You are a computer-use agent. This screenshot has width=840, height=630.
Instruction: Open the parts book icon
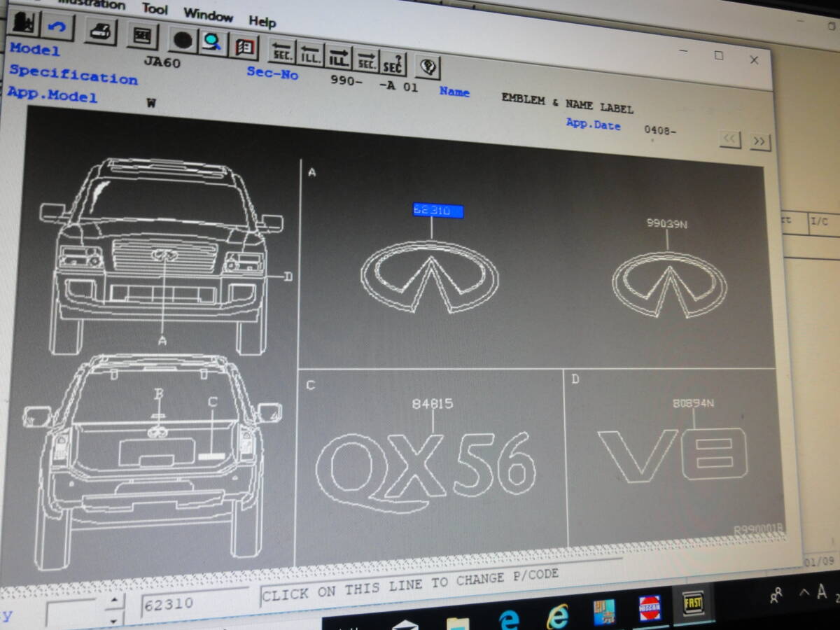pyautogui.click(x=244, y=47)
